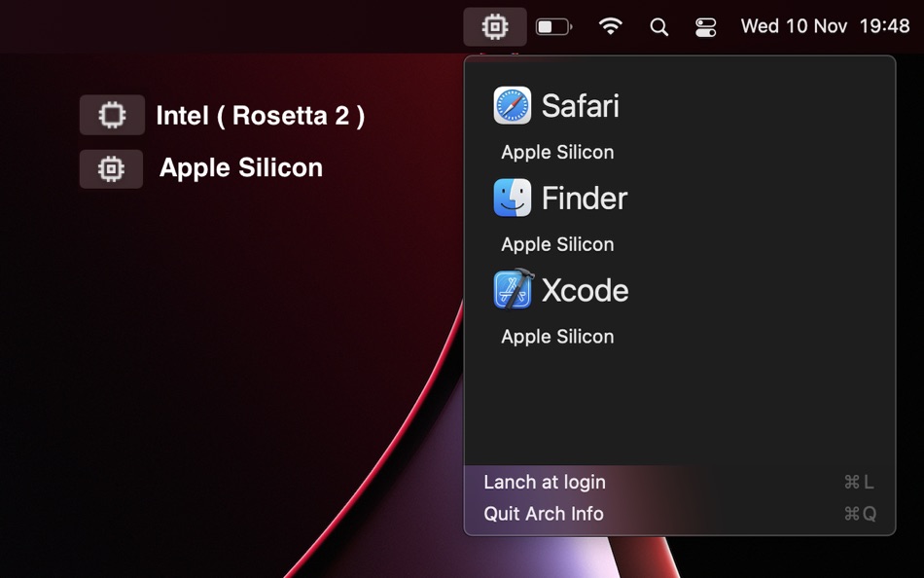Select the Finder app name
Image resolution: width=924 pixels, height=578 pixels.
[584, 199]
